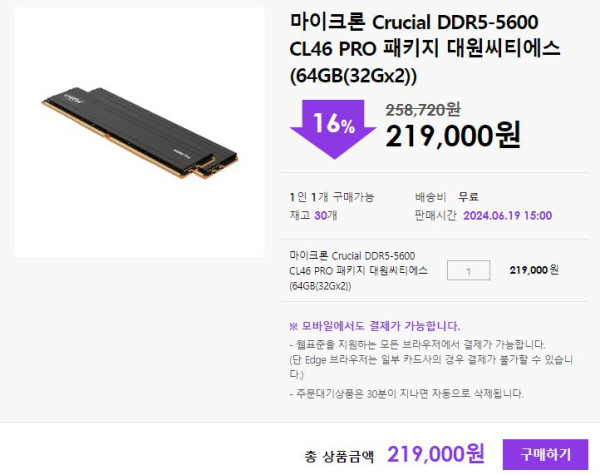Click the 구매하기 purchase button
600x475 pixels.
pos(545,454)
